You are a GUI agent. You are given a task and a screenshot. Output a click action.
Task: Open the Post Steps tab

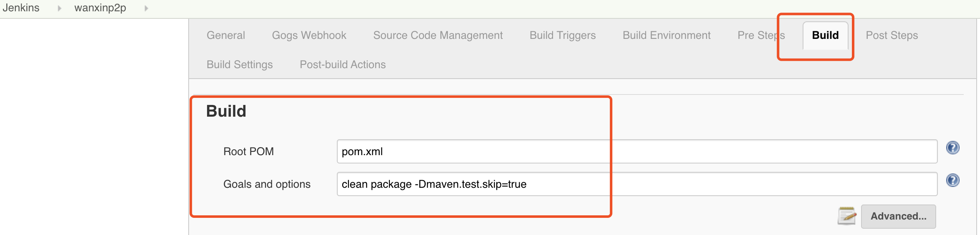pyautogui.click(x=892, y=35)
